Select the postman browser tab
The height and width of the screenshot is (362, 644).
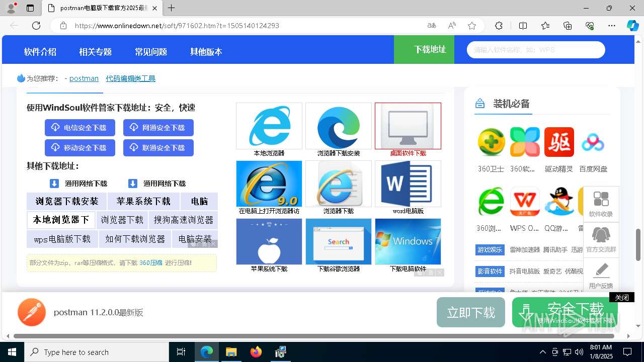pos(102,8)
